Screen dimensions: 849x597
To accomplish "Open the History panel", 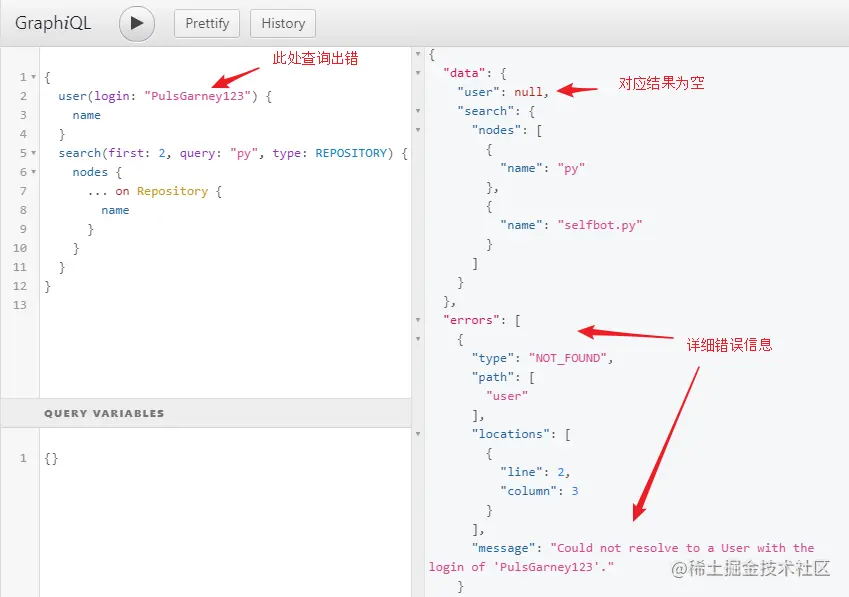I will pyautogui.click(x=283, y=24).
